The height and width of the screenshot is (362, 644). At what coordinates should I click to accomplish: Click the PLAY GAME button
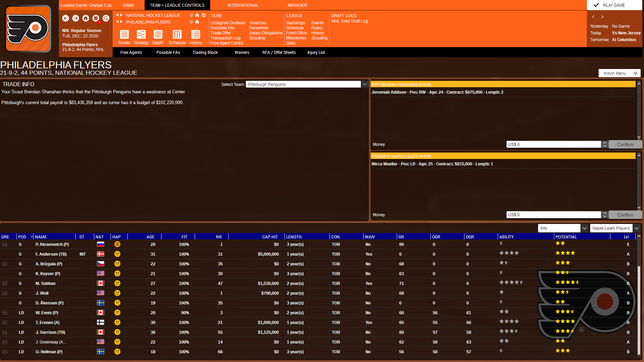(614, 5)
